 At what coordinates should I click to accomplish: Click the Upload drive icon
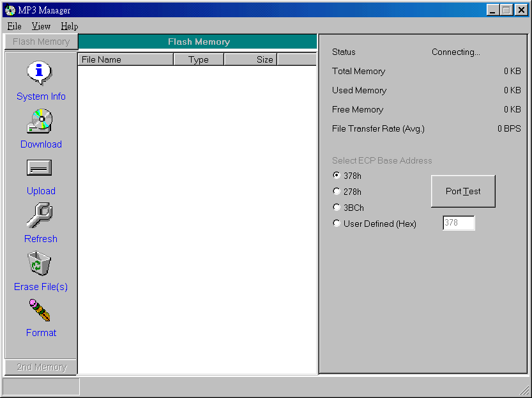coord(40,167)
